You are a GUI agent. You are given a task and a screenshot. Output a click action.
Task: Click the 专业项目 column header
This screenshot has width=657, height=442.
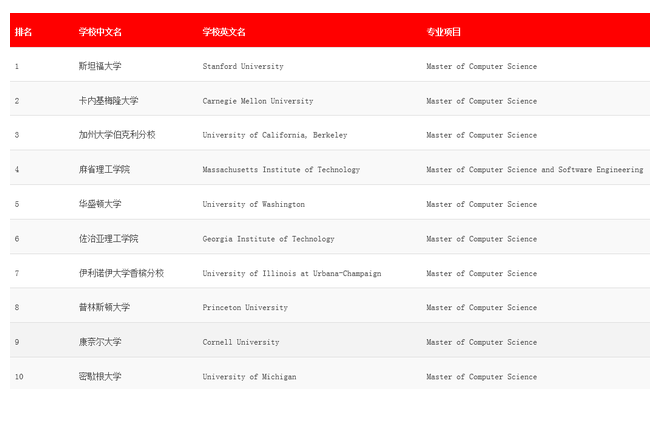(x=444, y=32)
